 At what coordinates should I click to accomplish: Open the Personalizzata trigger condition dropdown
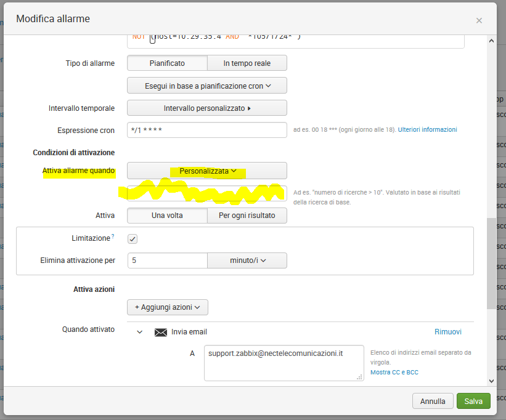point(207,171)
